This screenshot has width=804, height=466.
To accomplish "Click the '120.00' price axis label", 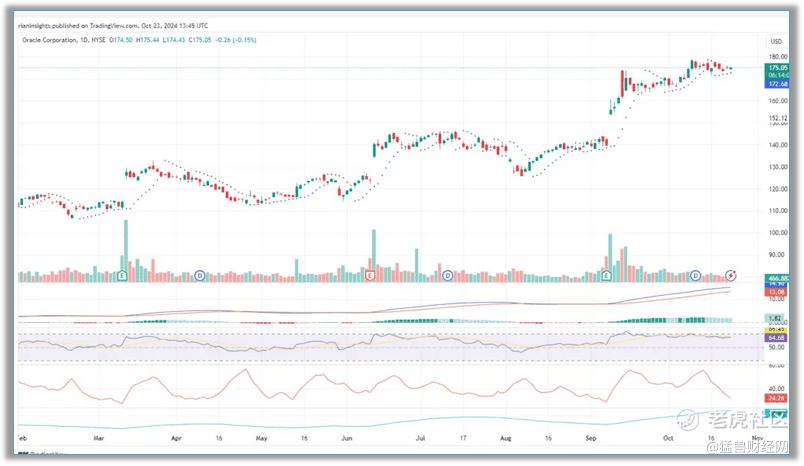I will (778, 189).
